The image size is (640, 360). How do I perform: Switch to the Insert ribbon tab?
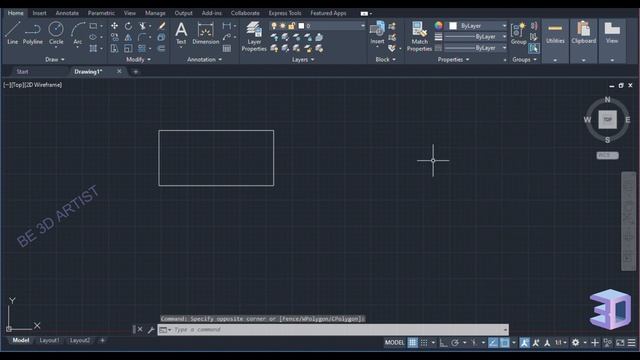pos(39,13)
